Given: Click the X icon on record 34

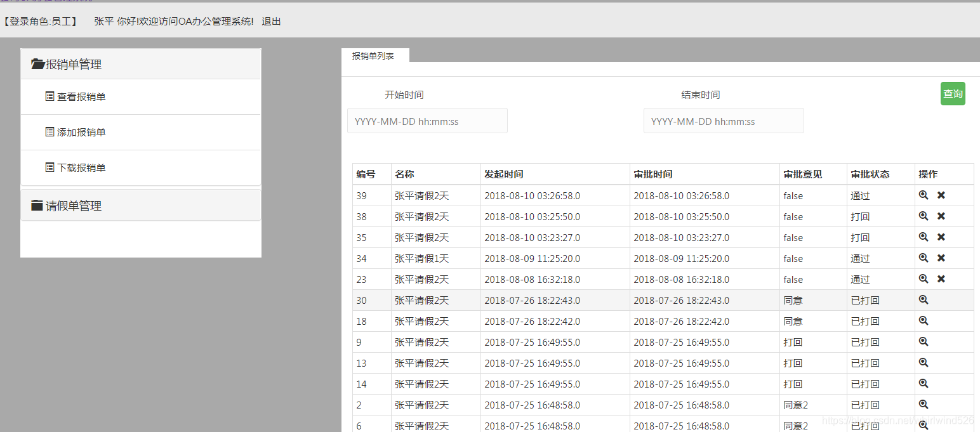Looking at the screenshot, I should pos(941,258).
